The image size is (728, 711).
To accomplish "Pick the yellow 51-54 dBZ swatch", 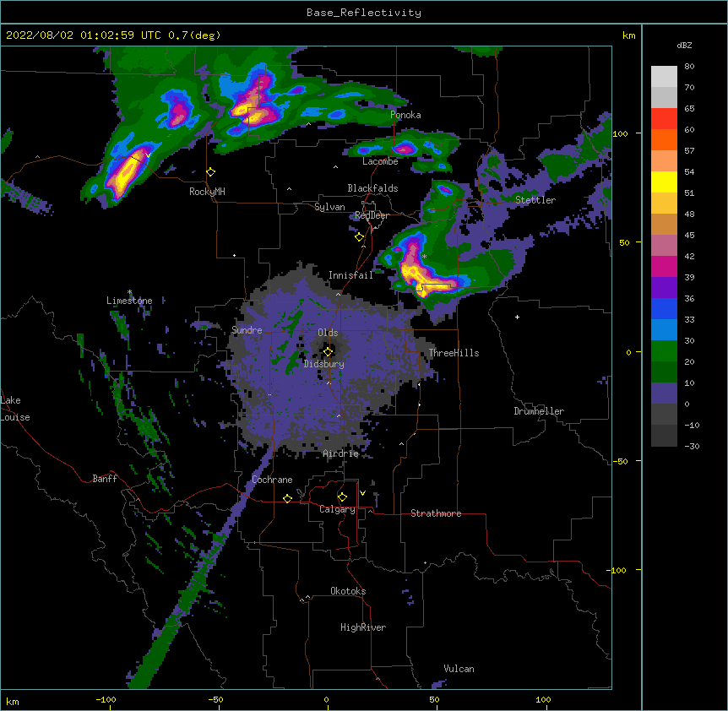I will tap(664, 182).
